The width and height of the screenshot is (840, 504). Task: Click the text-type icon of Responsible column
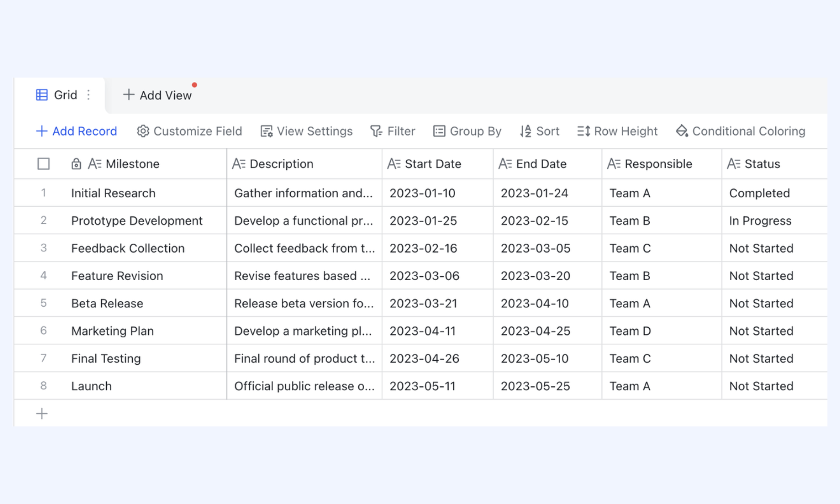click(x=614, y=164)
